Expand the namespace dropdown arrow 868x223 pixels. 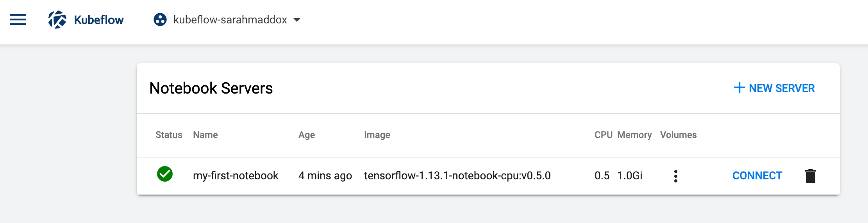click(x=297, y=20)
